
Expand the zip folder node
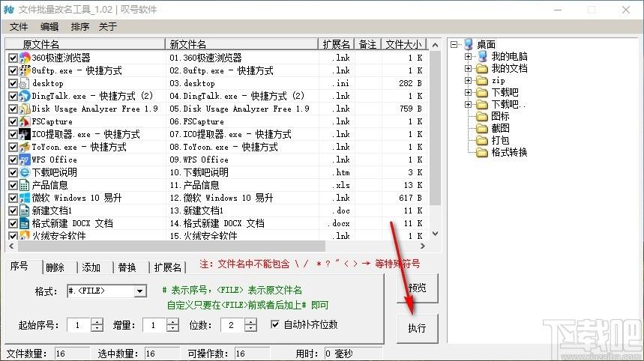[x=469, y=80]
